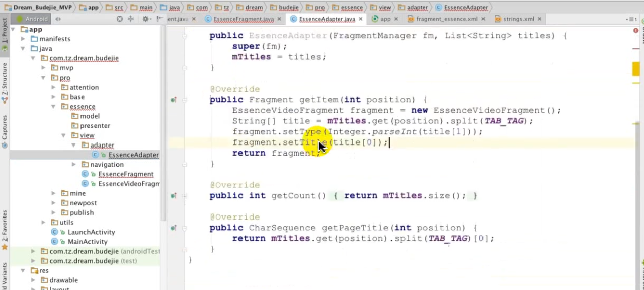Click the MainActivity class icon

tap(55, 242)
